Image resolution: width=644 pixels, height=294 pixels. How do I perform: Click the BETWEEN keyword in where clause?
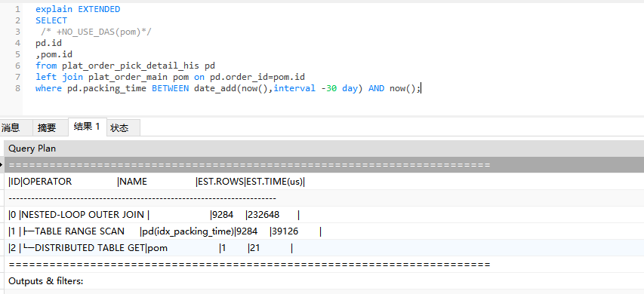170,88
